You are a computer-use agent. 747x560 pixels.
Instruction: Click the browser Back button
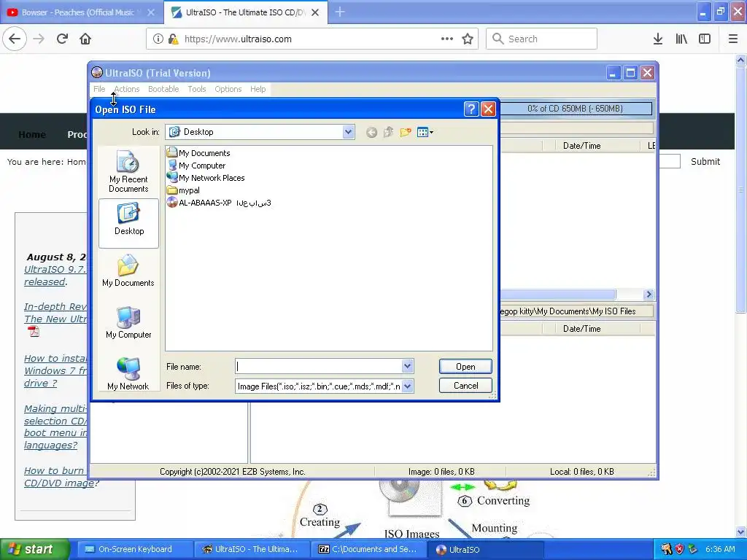click(x=15, y=39)
